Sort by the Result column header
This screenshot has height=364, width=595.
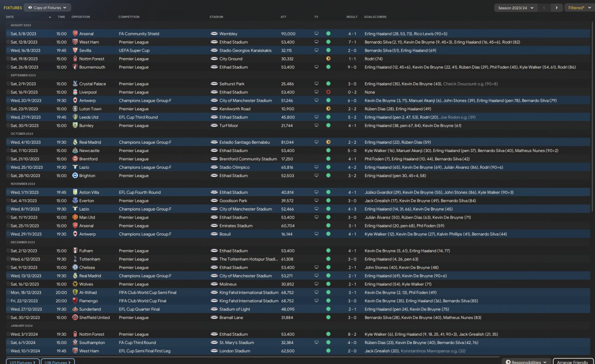point(352,17)
